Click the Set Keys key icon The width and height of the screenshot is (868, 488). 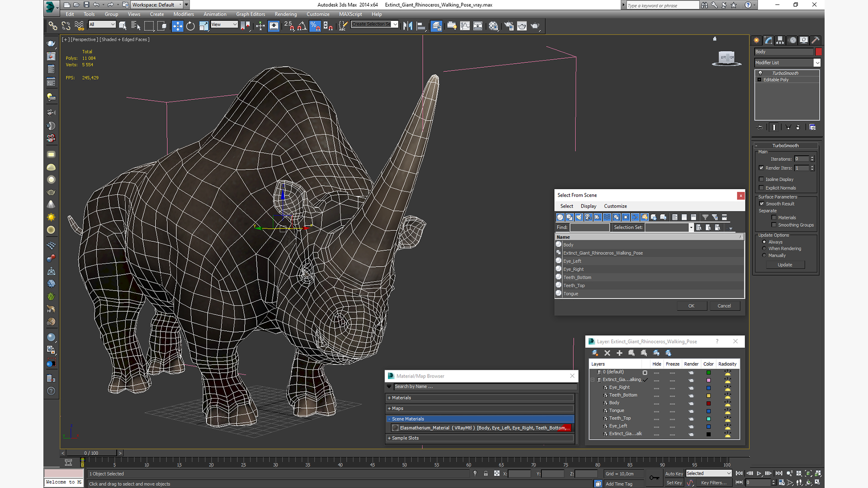point(654,478)
